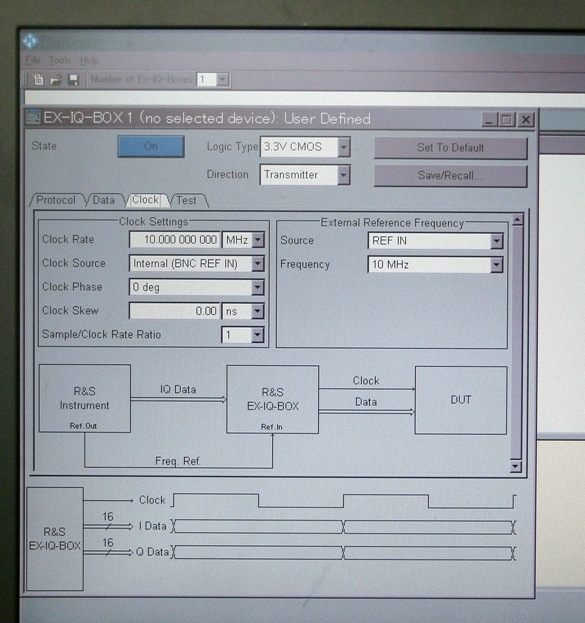Click the Clock Rate value field
Viewport: 585px width, 623px height.
point(174,240)
